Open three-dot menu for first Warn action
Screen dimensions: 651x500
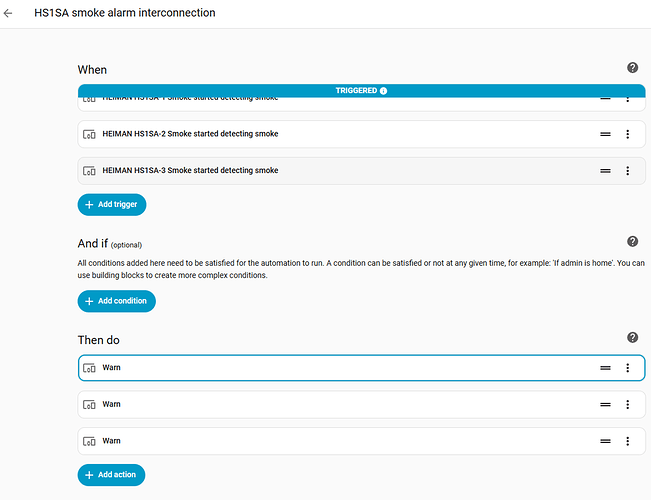point(627,368)
